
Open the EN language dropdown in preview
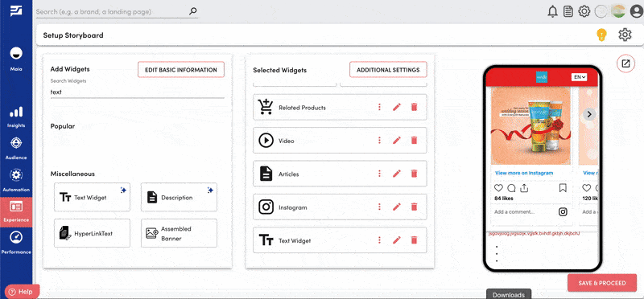pyautogui.click(x=579, y=77)
